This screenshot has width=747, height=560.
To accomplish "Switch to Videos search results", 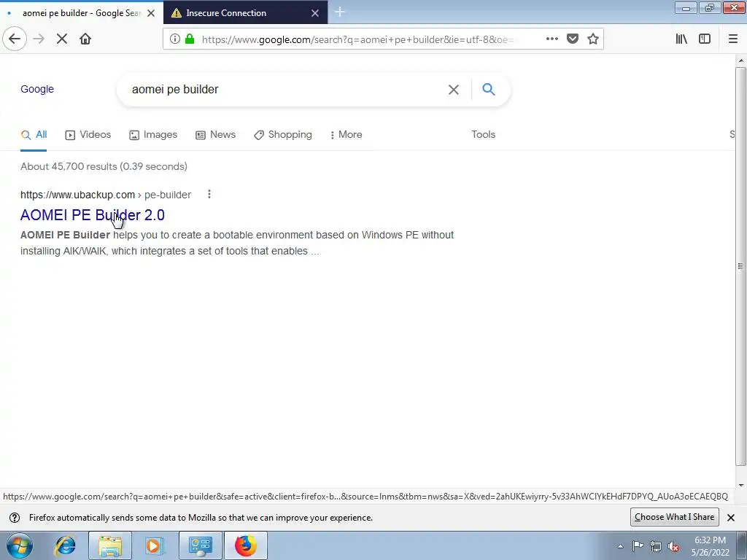I will click(88, 135).
